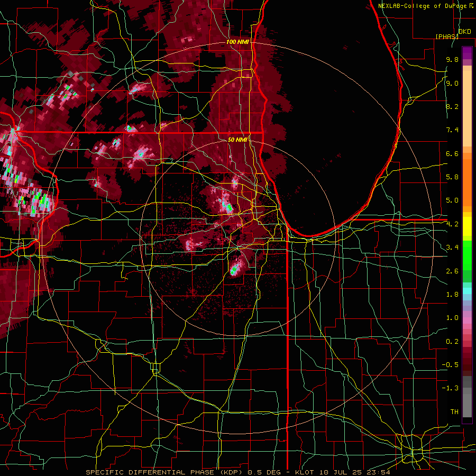Click the bright green band of the color scale
The image size is (476, 476).
click(x=467, y=255)
